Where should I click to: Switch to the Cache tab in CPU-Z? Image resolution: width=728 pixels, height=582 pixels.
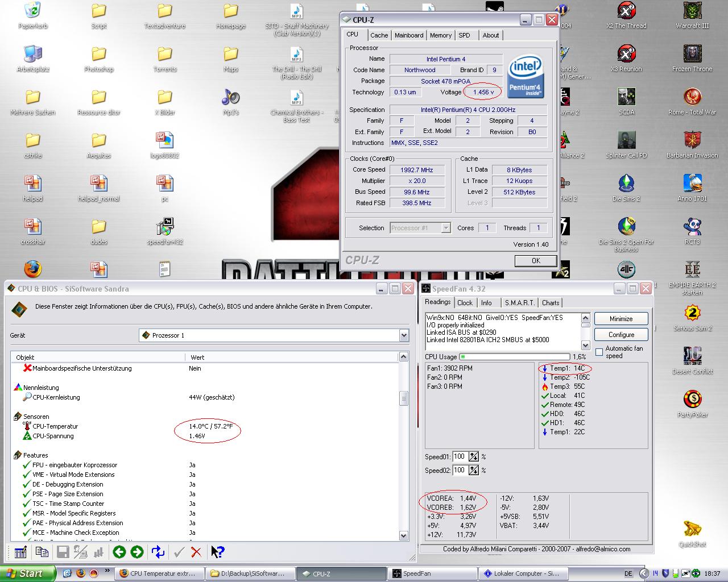click(379, 35)
